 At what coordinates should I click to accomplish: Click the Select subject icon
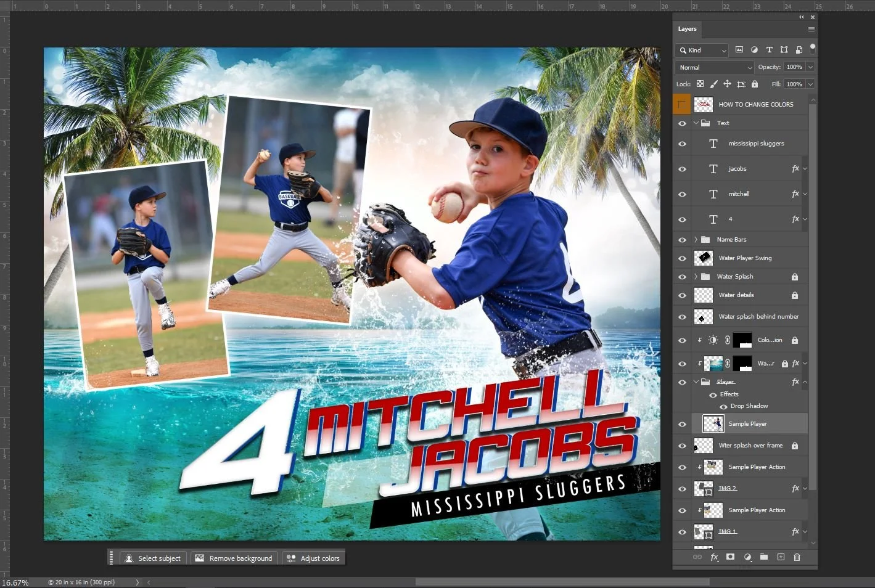point(129,558)
